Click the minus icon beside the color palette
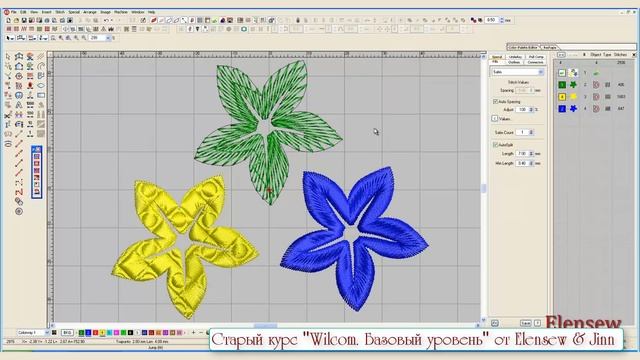Image resolution: width=640 pixels, height=360 pixels. [x=201, y=333]
